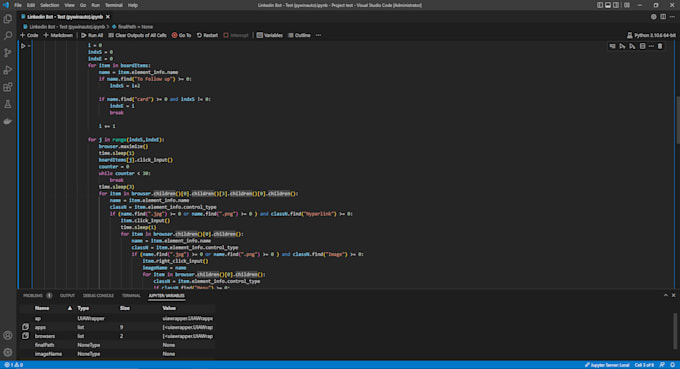The height and width of the screenshot is (369, 680).
Task: Open the notebook settings gear in tab bar
Action: point(654,17)
